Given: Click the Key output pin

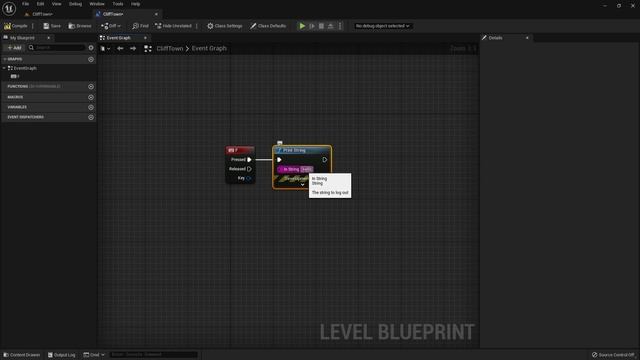Looking at the screenshot, I should [249, 178].
